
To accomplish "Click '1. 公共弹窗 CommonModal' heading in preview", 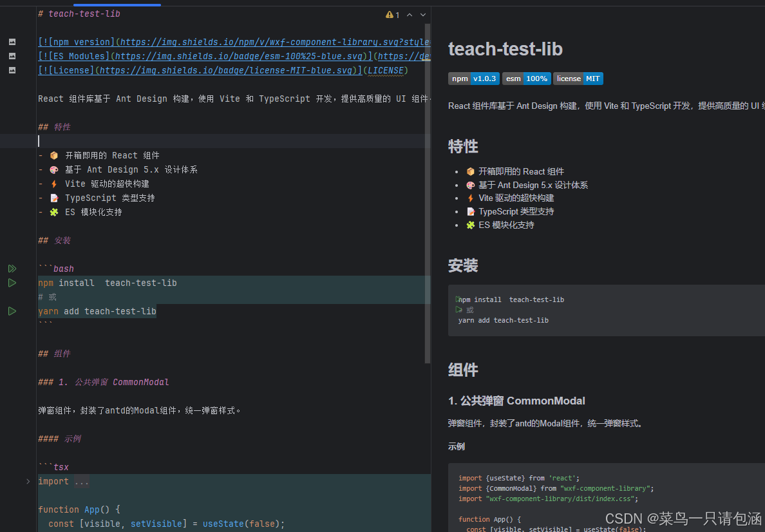I will click(x=516, y=401).
